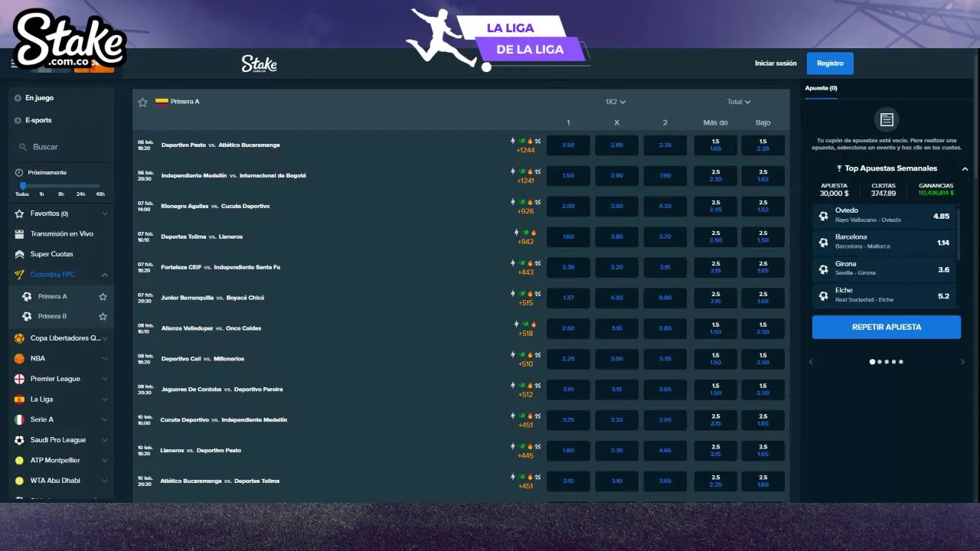980x551 pixels.
Task: Open Super Cuotas
Action: point(52,254)
